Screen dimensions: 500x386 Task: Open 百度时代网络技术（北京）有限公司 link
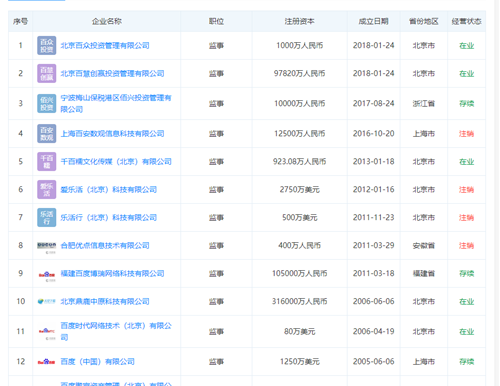pos(116,332)
